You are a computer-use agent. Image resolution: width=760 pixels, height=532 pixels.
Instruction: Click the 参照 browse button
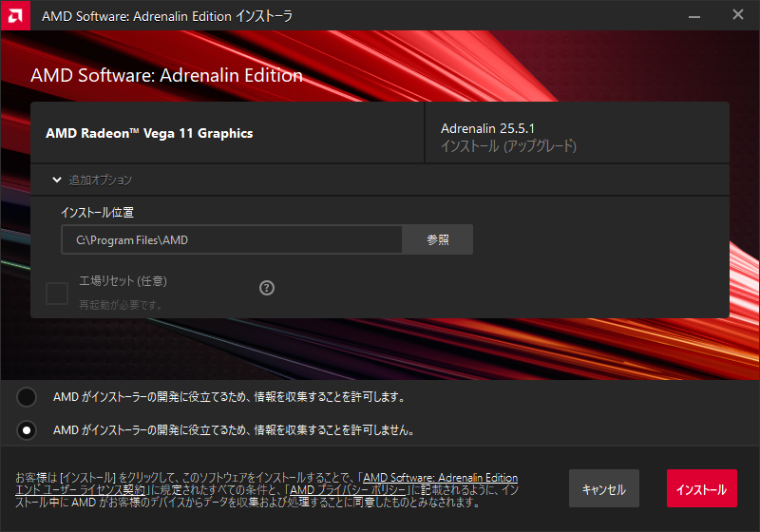(438, 239)
